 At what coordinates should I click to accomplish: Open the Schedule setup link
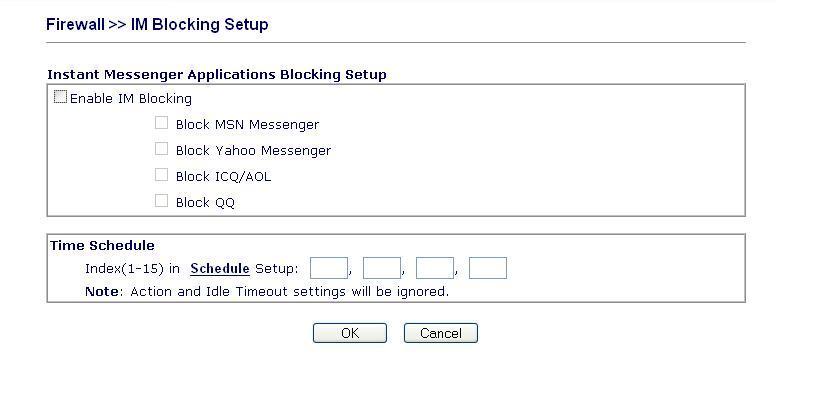click(219, 268)
